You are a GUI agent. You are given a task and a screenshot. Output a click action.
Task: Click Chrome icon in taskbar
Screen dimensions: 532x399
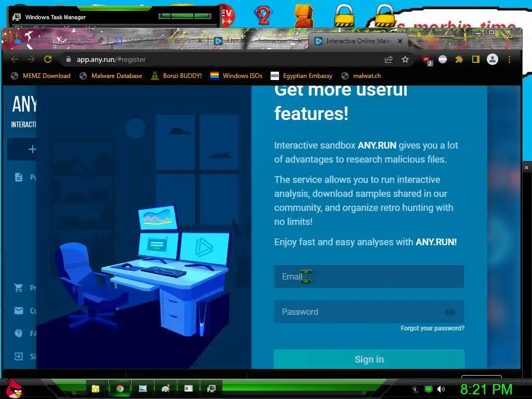pos(119,389)
